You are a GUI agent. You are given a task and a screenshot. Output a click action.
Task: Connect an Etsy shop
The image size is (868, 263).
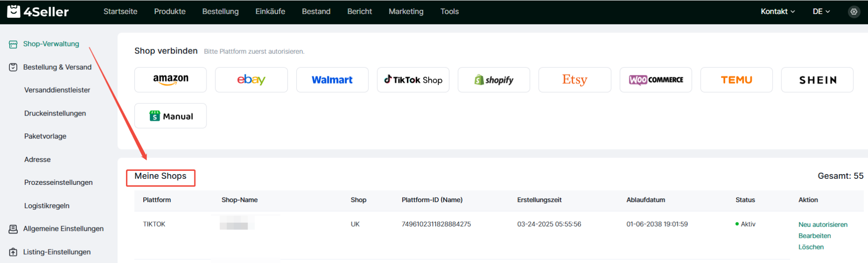pyautogui.click(x=575, y=80)
